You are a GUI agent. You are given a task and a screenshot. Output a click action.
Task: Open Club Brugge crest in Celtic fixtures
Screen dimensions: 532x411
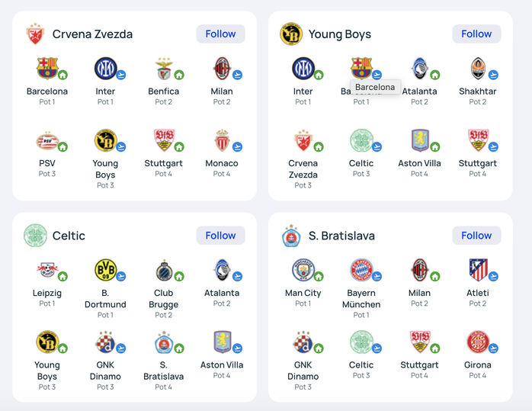(164, 270)
